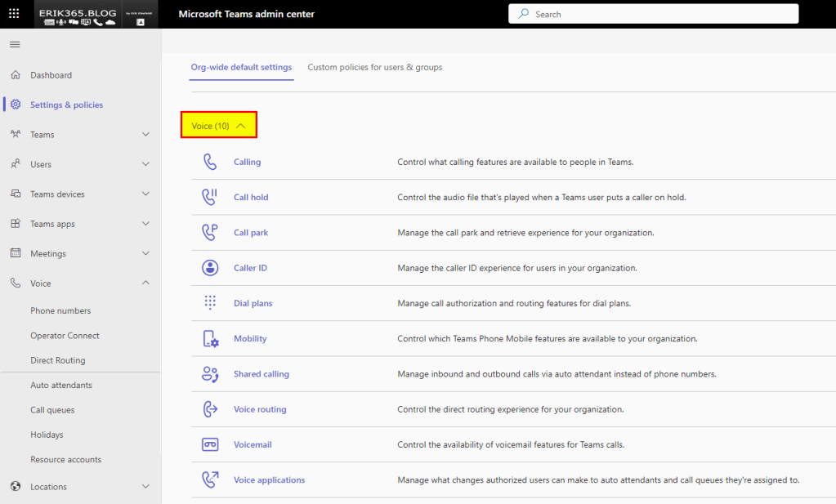Click the Shared calling icon
The height and width of the screenshot is (504, 836).
[210, 374]
